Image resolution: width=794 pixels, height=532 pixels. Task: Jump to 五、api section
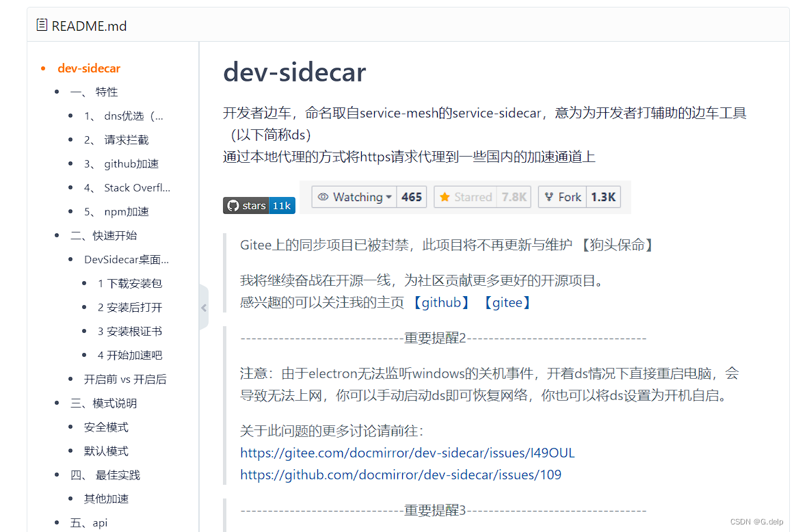(89, 523)
